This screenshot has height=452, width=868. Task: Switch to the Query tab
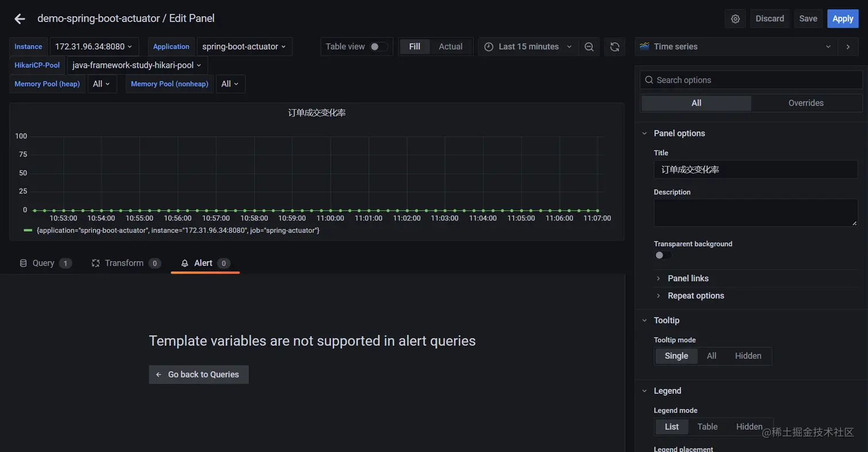click(45, 263)
